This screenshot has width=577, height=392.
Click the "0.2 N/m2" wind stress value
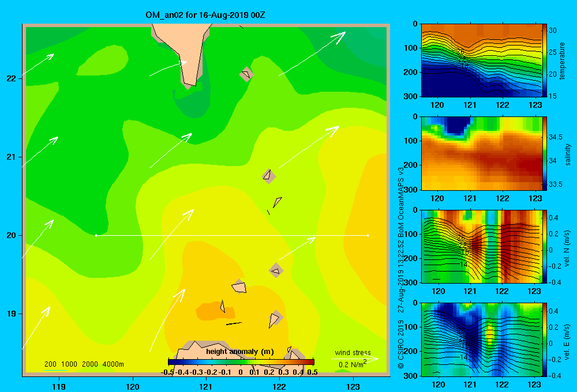(x=353, y=364)
